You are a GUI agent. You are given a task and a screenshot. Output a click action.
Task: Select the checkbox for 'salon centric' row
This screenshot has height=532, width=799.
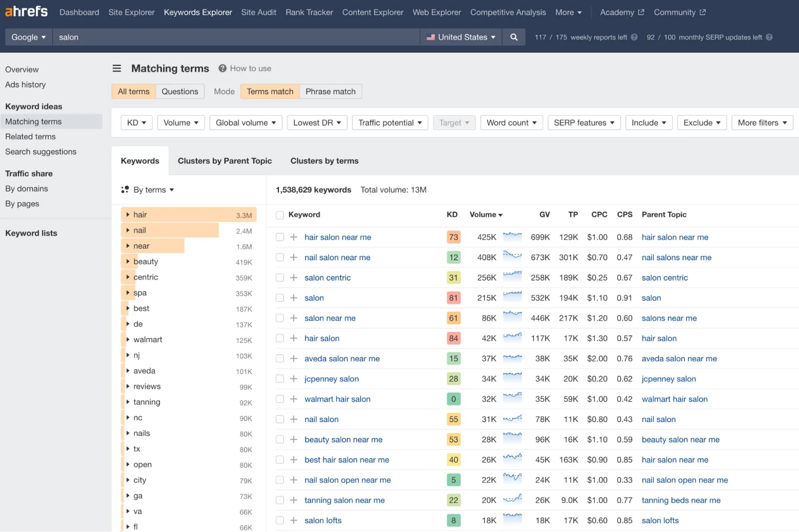click(x=279, y=277)
